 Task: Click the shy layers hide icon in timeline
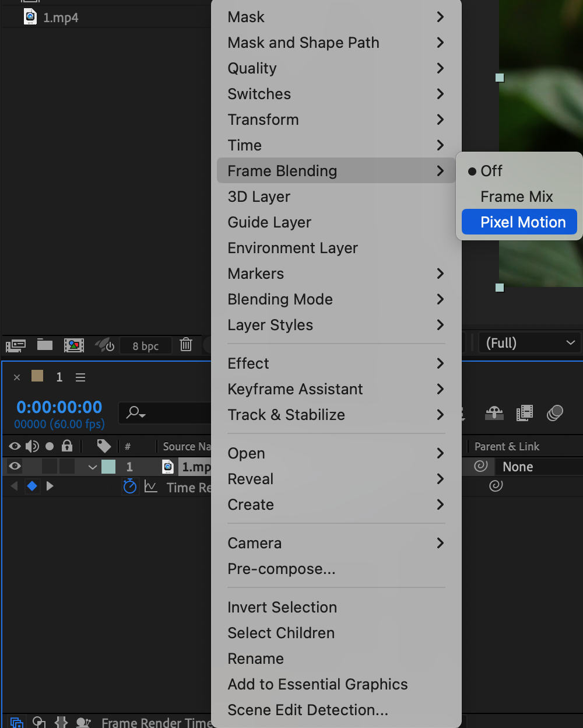click(x=494, y=413)
